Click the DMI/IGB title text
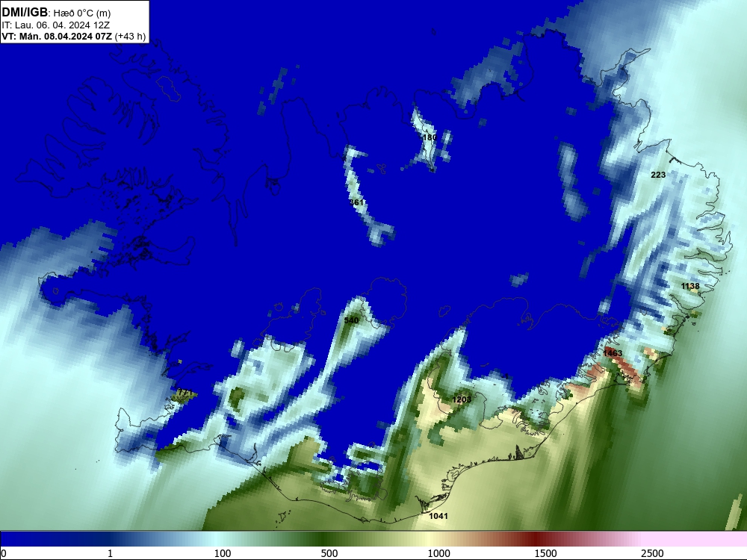The image size is (747, 560). (x=25, y=13)
